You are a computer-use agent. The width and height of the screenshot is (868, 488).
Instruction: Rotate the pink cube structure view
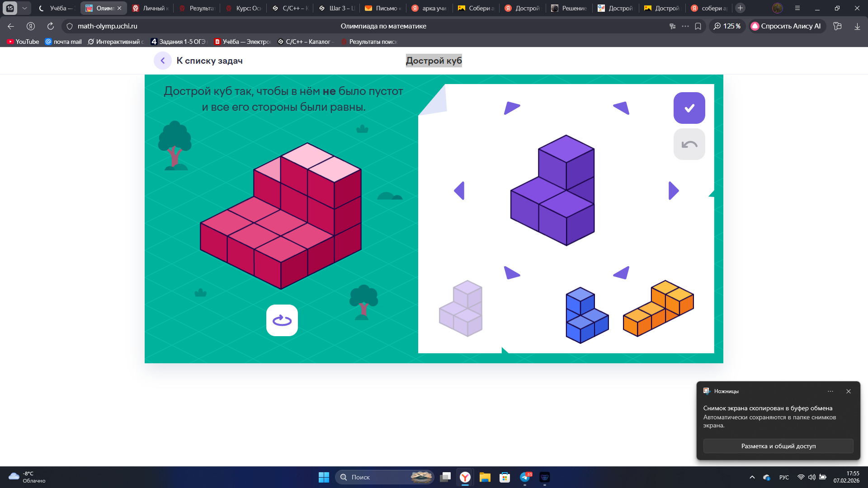click(x=282, y=320)
